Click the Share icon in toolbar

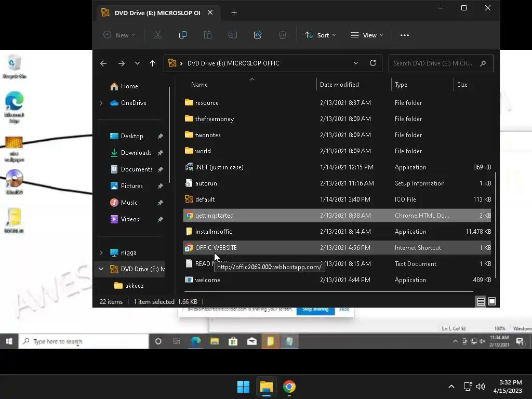258,35
